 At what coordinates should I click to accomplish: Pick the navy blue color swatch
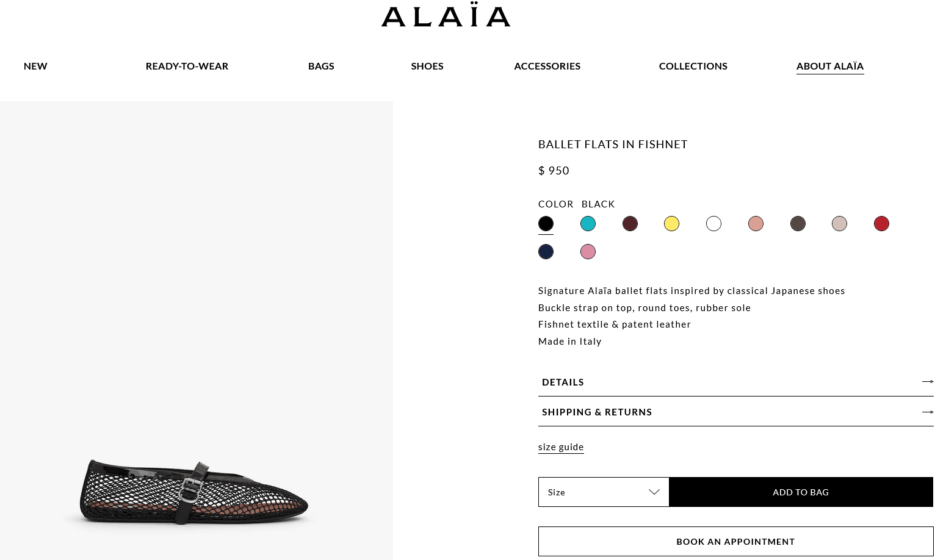click(x=546, y=252)
